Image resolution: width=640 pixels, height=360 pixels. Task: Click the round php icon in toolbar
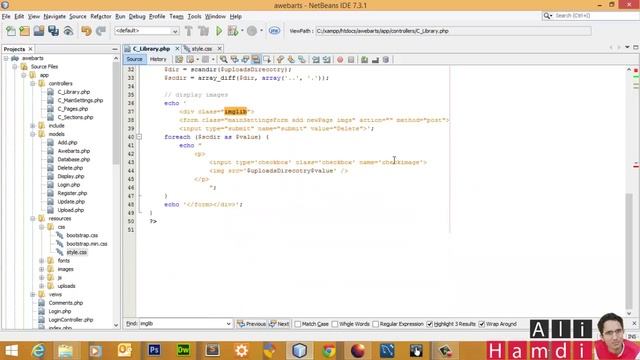click(x=274, y=31)
